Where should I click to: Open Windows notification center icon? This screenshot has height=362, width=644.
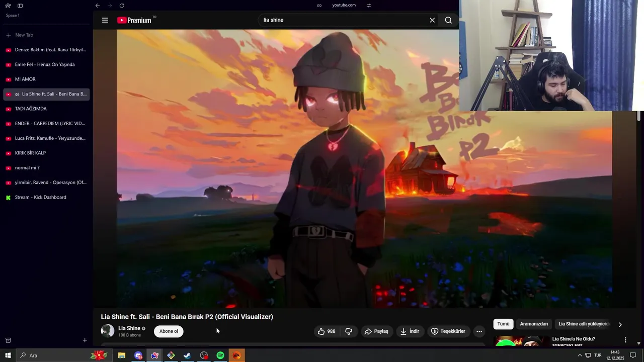point(633,355)
